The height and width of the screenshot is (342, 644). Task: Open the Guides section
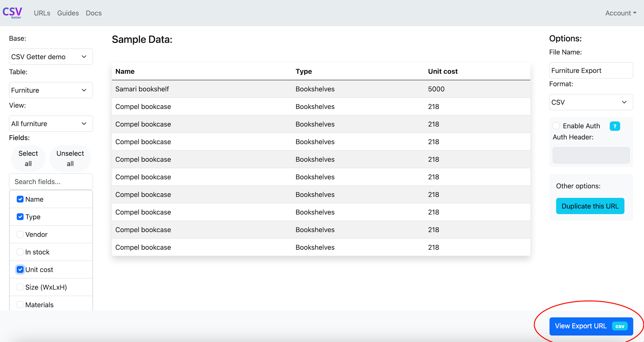pyautogui.click(x=68, y=13)
